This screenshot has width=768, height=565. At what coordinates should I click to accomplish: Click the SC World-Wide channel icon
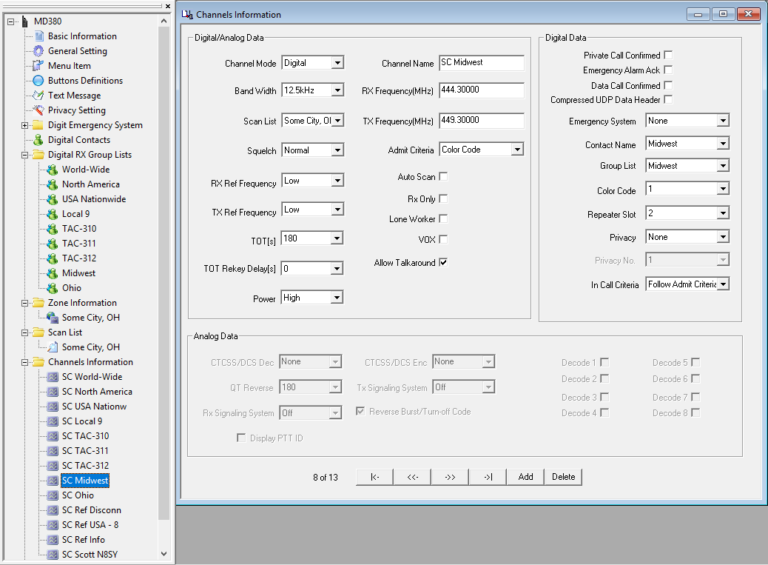(x=52, y=377)
